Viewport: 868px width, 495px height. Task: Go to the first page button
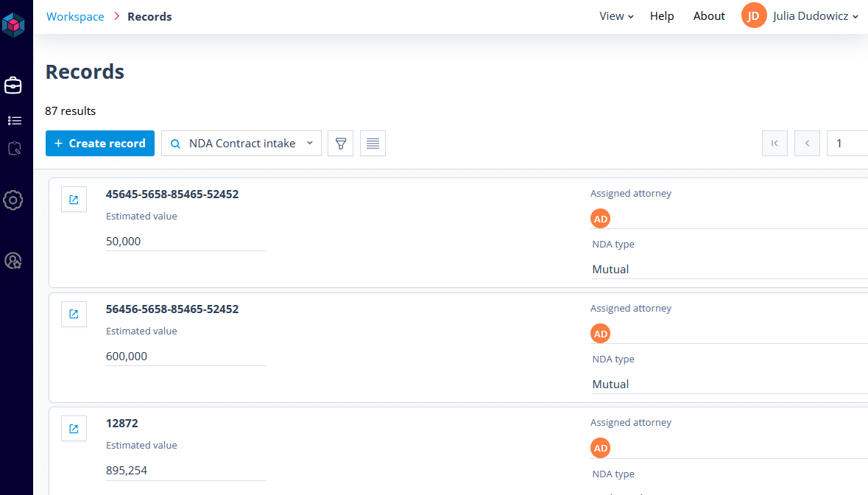click(775, 144)
